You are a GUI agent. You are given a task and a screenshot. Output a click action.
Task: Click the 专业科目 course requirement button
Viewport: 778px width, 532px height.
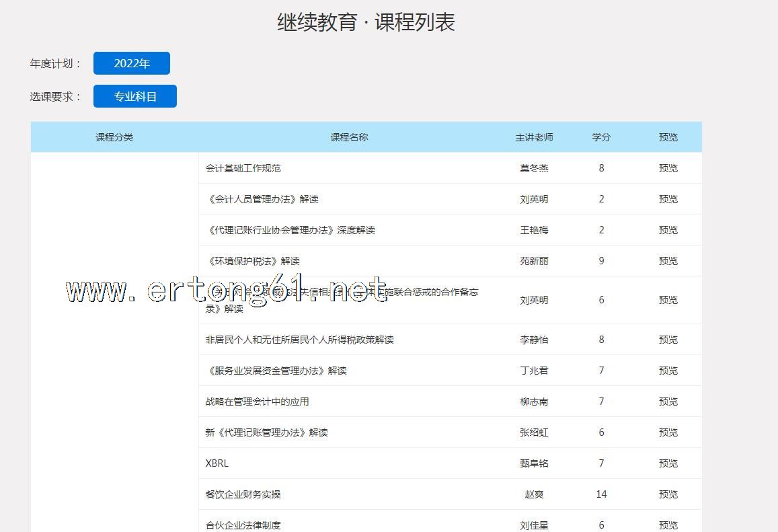[134, 96]
